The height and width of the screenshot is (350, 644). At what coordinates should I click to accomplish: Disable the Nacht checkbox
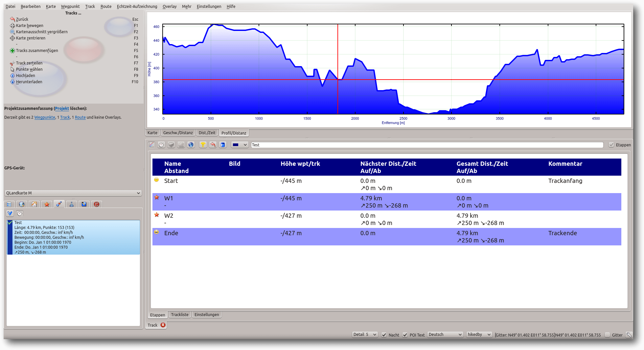384,335
